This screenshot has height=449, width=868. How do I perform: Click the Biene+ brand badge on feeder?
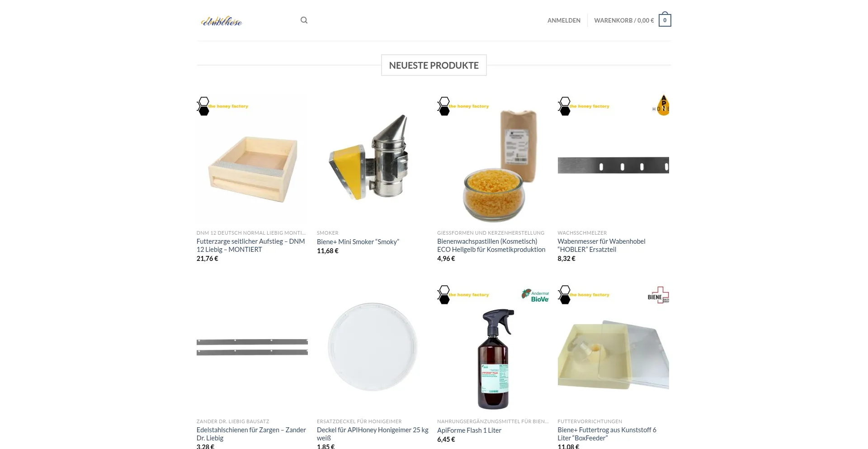click(x=658, y=295)
